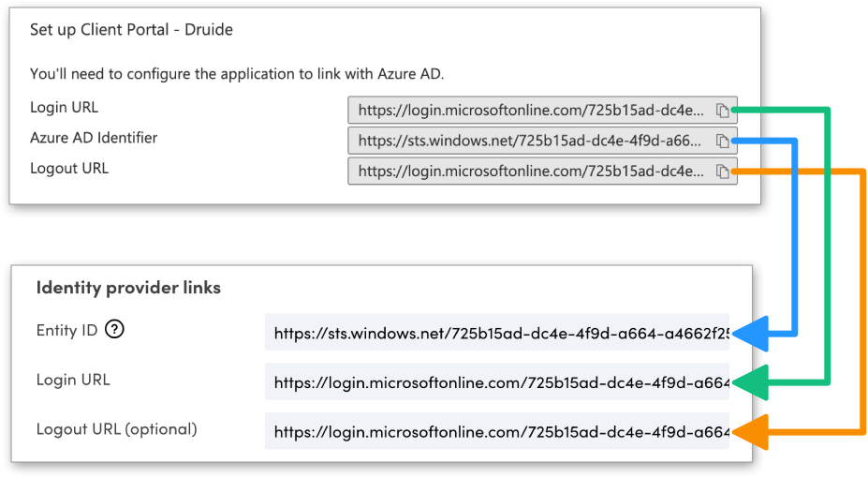This screenshot has height=478, width=868.
Task: Open the Entity ID help tooltip icon
Action: pos(114,330)
